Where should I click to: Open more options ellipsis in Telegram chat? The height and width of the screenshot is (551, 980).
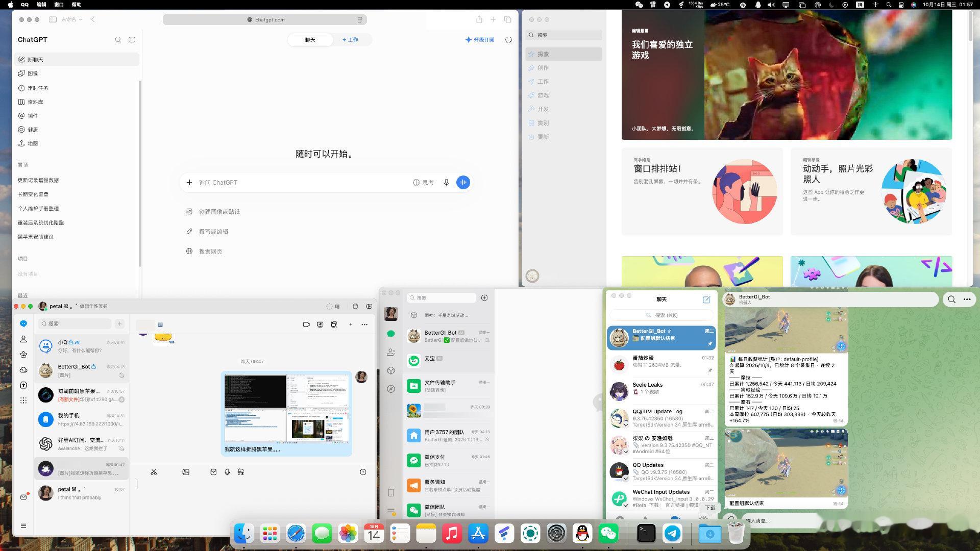point(967,299)
